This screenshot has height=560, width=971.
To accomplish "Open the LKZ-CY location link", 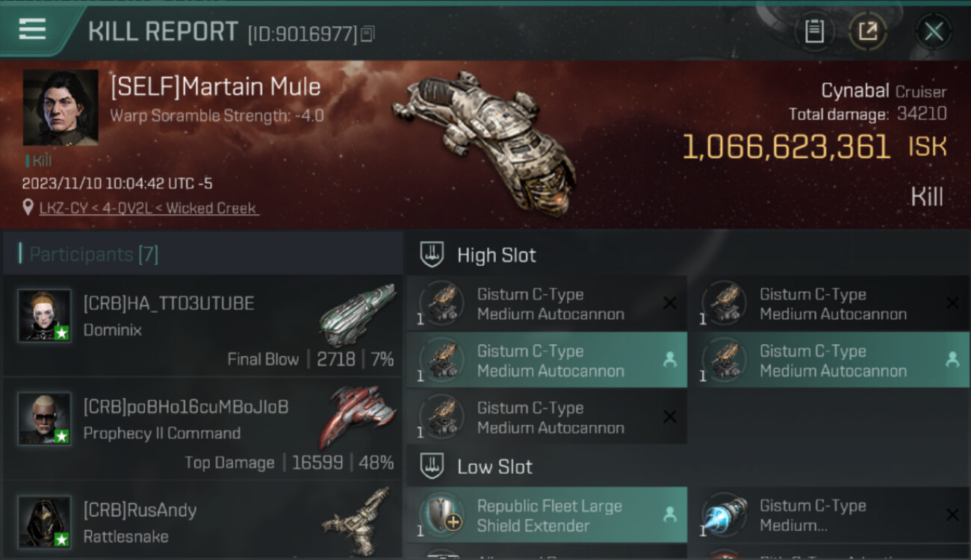I will point(149,208).
